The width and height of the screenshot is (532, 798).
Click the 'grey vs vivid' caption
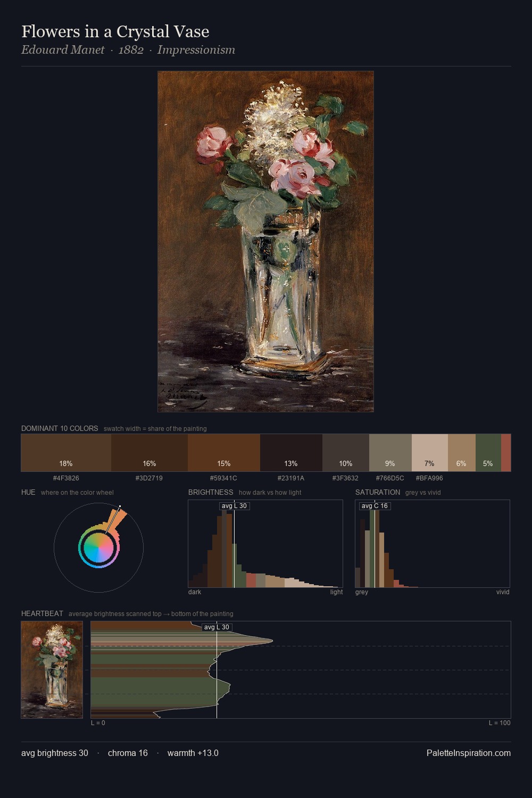pyautogui.click(x=423, y=493)
